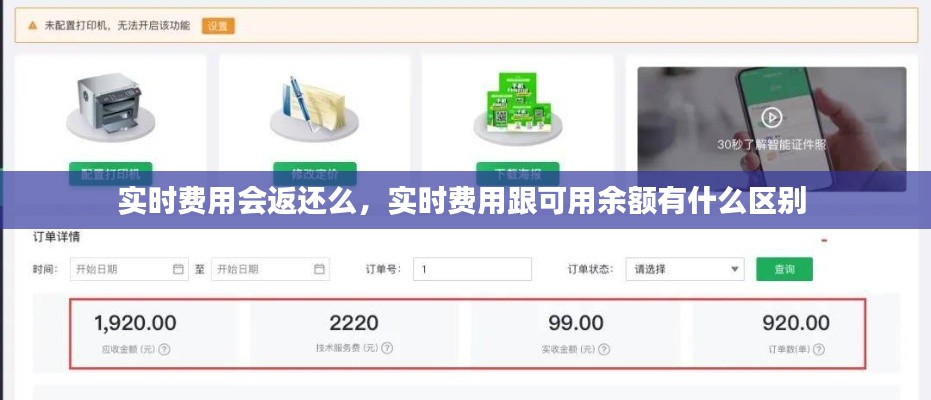The width and height of the screenshot is (931, 400).
Task: Click the 下载海报 button
Action: [x=518, y=174]
